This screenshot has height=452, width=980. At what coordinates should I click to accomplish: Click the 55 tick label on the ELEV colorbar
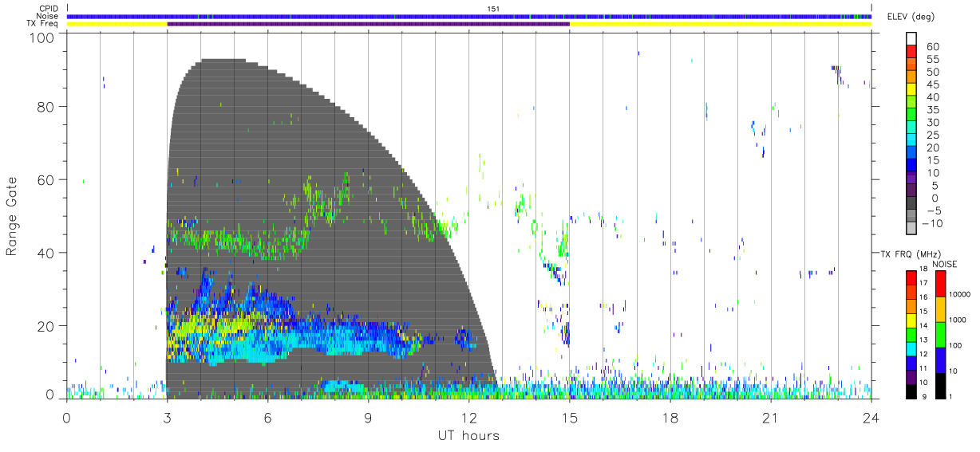(x=933, y=59)
